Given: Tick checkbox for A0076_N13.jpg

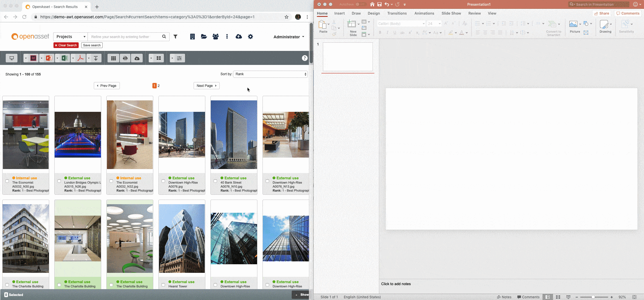Looking at the screenshot, I should coord(267,181).
